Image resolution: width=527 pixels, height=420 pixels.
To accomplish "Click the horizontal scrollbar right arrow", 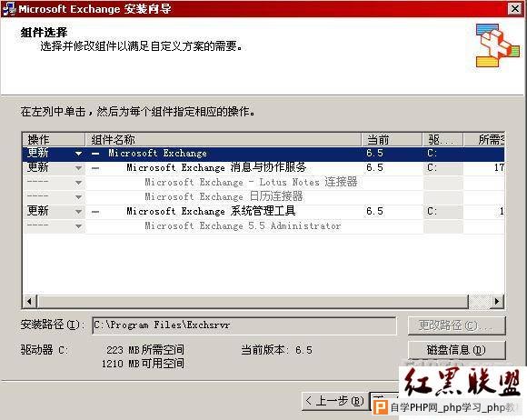I will tap(497, 301).
